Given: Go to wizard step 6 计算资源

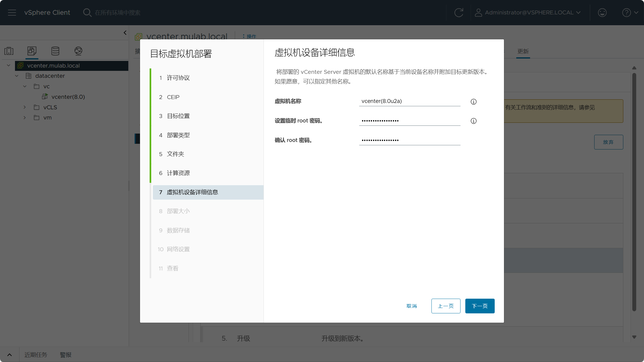Looking at the screenshot, I should 178,173.
